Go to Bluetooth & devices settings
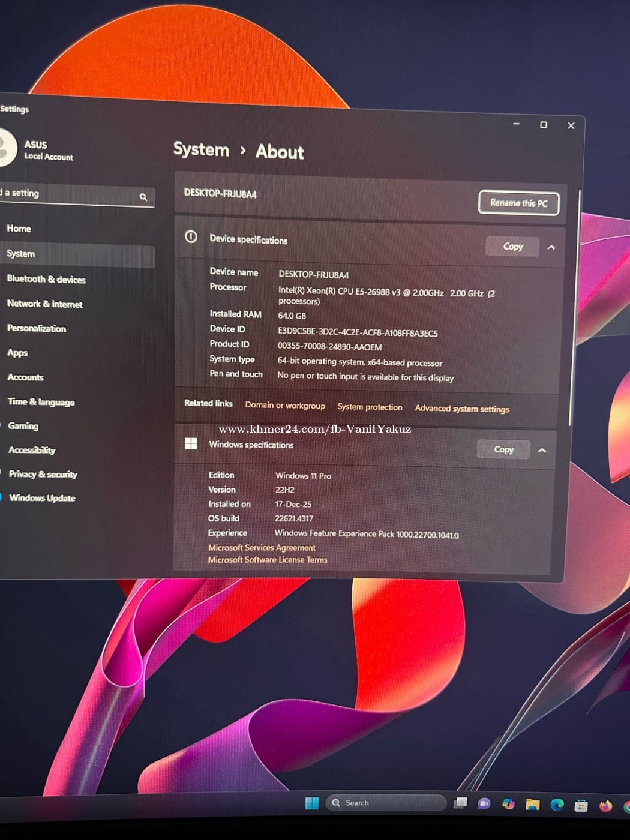The width and height of the screenshot is (630, 840). point(46,280)
